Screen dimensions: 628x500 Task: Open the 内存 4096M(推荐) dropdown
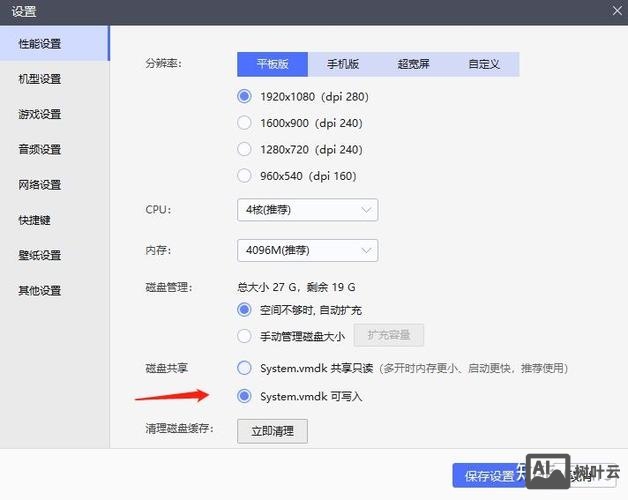point(307,250)
